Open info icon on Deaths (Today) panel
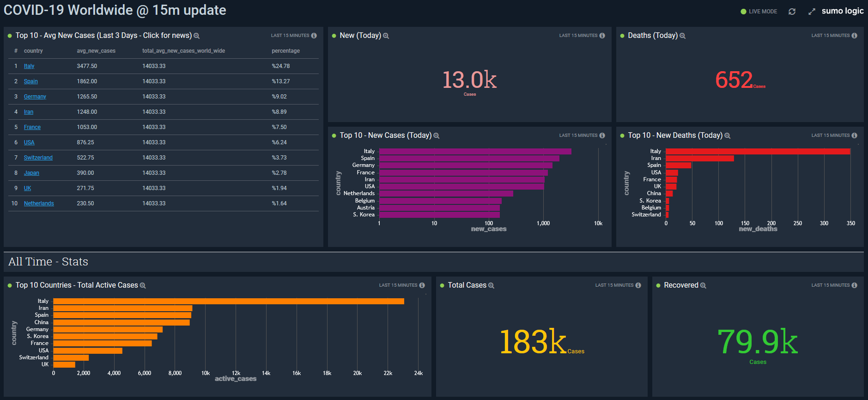The height and width of the screenshot is (400, 868). pyautogui.click(x=855, y=36)
